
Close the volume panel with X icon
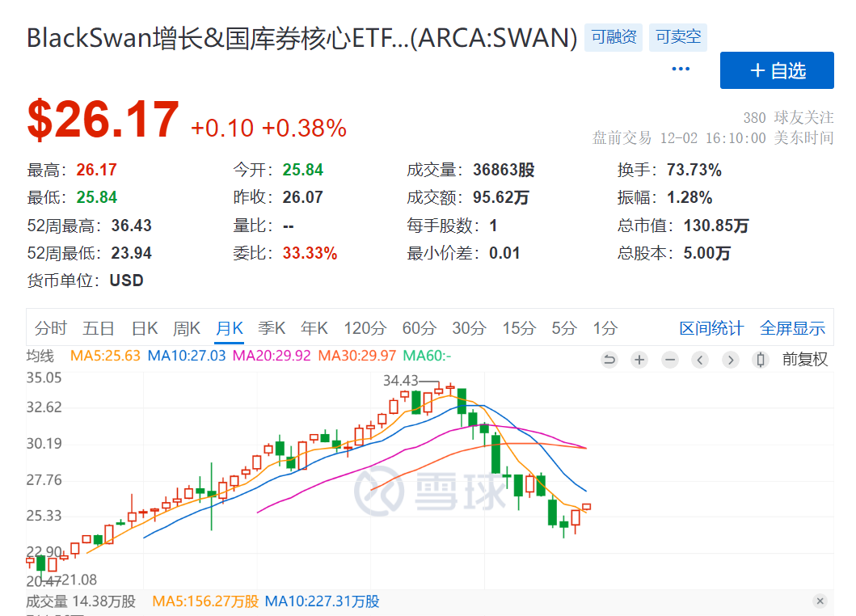pyautogui.click(x=820, y=601)
